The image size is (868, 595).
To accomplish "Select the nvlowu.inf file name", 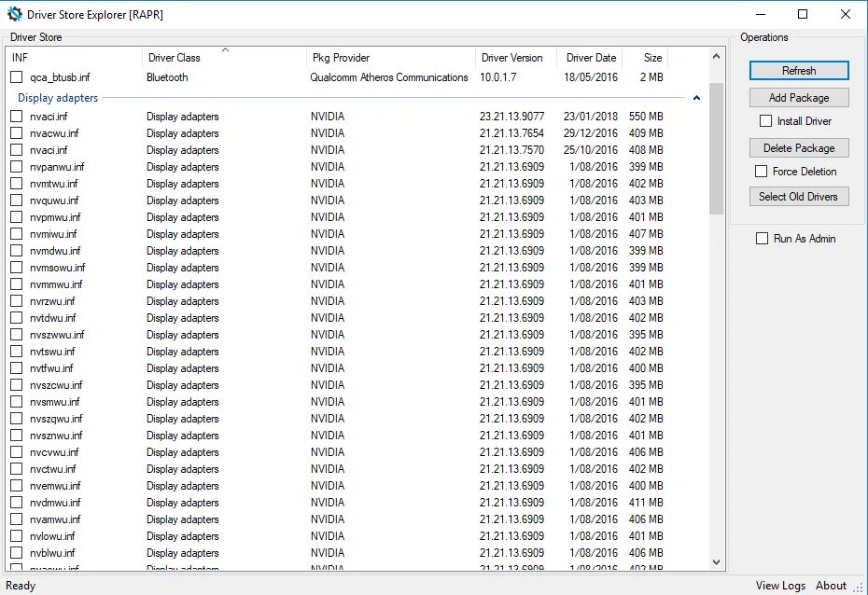I will pos(52,536).
